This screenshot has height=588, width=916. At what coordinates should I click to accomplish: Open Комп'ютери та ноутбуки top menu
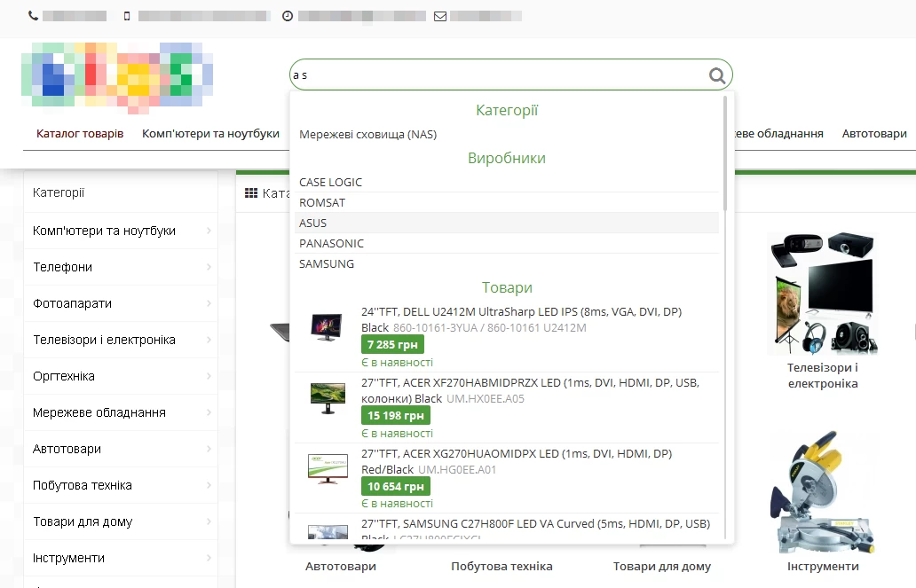pos(211,134)
